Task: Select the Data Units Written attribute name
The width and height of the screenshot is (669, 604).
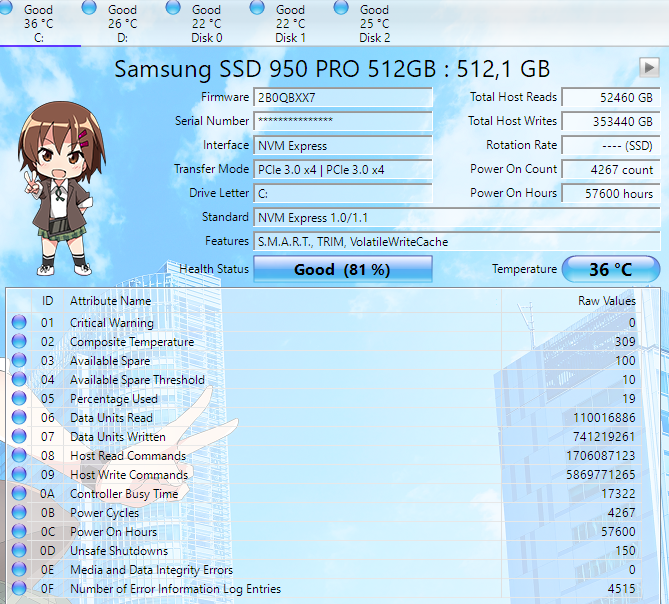Action: coord(118,437)
